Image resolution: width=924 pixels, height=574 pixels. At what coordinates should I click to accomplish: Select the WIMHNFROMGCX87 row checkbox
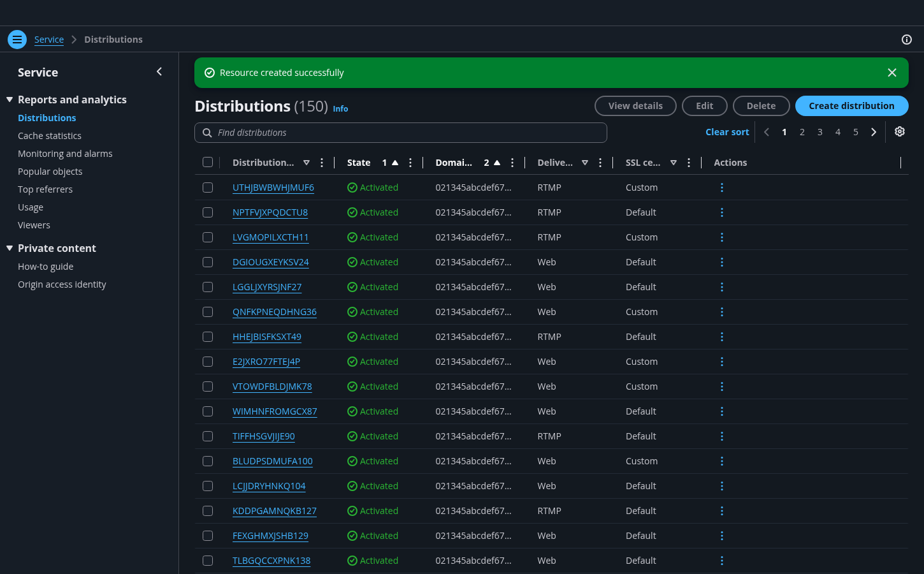pos(208,411)
